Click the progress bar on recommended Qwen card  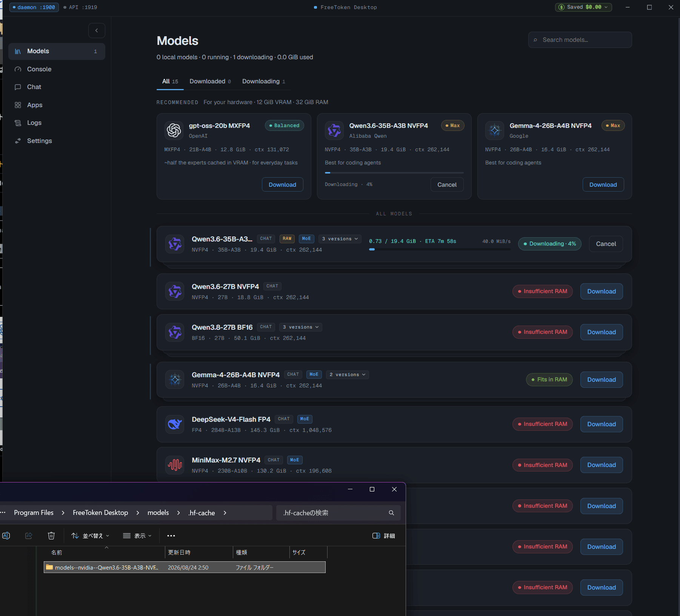394,173
